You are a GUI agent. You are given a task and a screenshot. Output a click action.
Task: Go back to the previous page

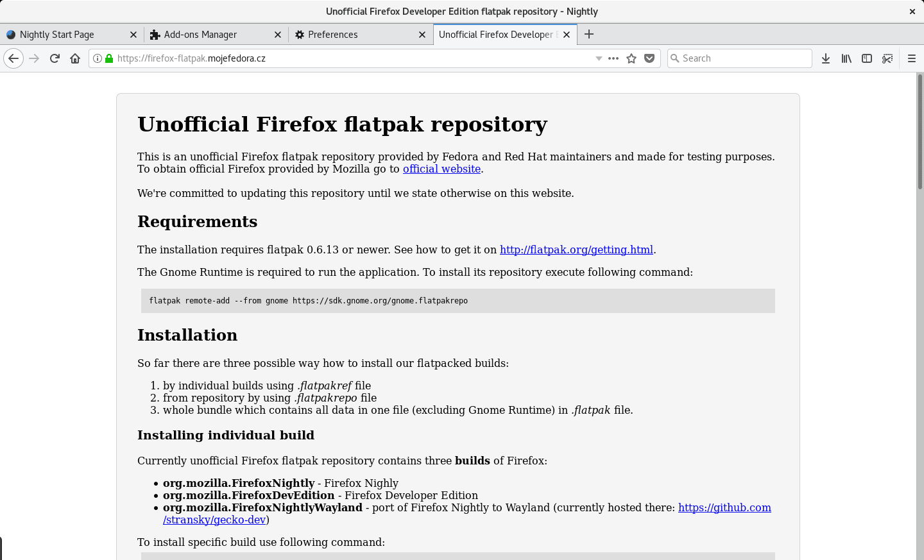click(x=13, y=58)
